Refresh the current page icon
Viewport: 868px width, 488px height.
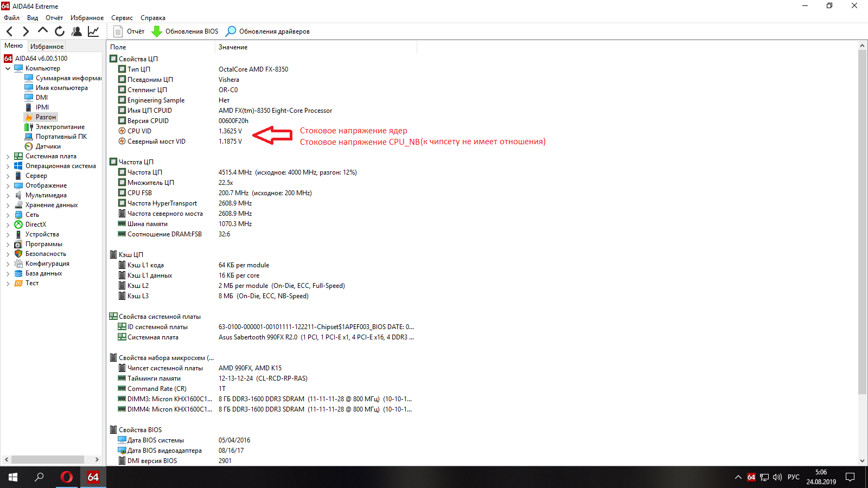[x=60, y=31]
